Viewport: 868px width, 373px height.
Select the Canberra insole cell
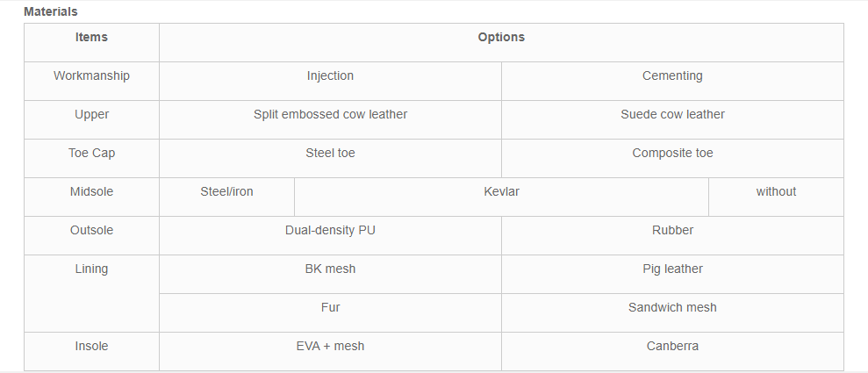click(672, 352)
